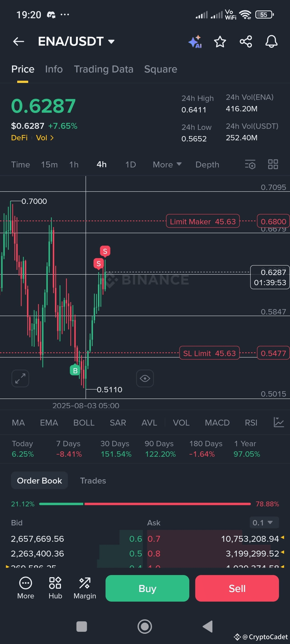Screen dimensions: 290x644
Task: Toggle the AVL indicator
Action: 149,423
